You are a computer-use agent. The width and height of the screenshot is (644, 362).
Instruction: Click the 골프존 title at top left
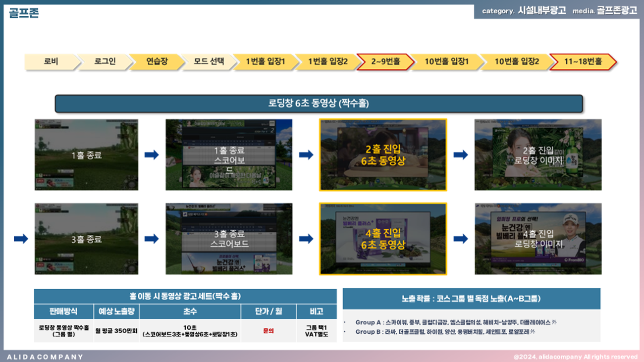click(x=23, y=13)
